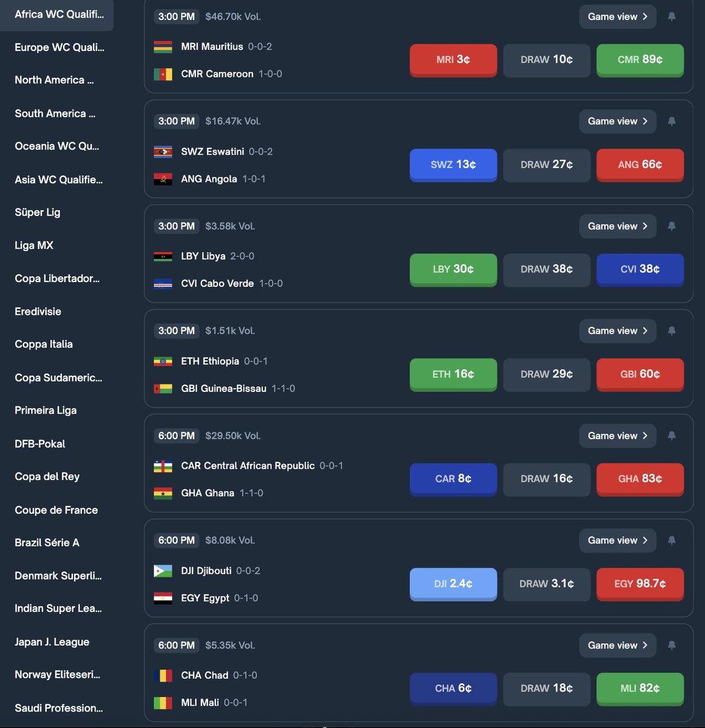Expand Game view for Chad vs Mali

click(617, 645)
